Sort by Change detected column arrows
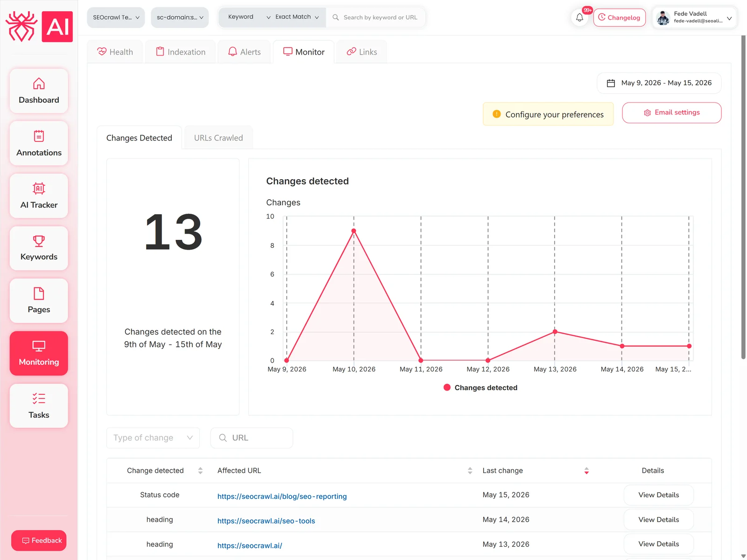Image resolution: width=747 pixels, height=560 pixels. [x=200, y=470]
